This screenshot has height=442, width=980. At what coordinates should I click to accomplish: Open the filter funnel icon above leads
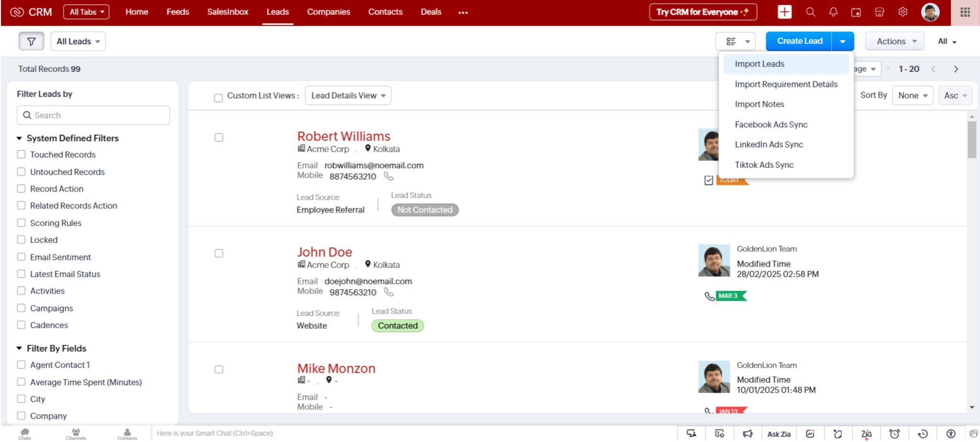(x=31, y=41)
